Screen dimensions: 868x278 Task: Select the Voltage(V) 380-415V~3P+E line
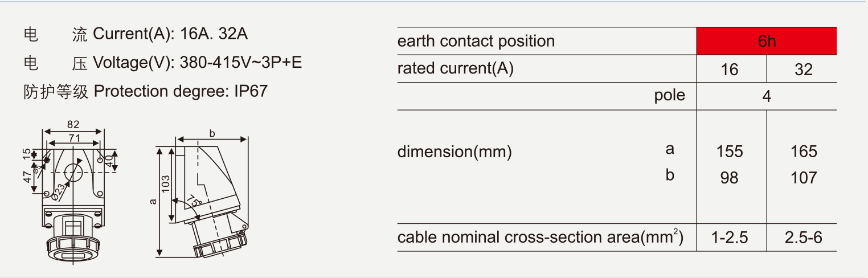[162, 62]
